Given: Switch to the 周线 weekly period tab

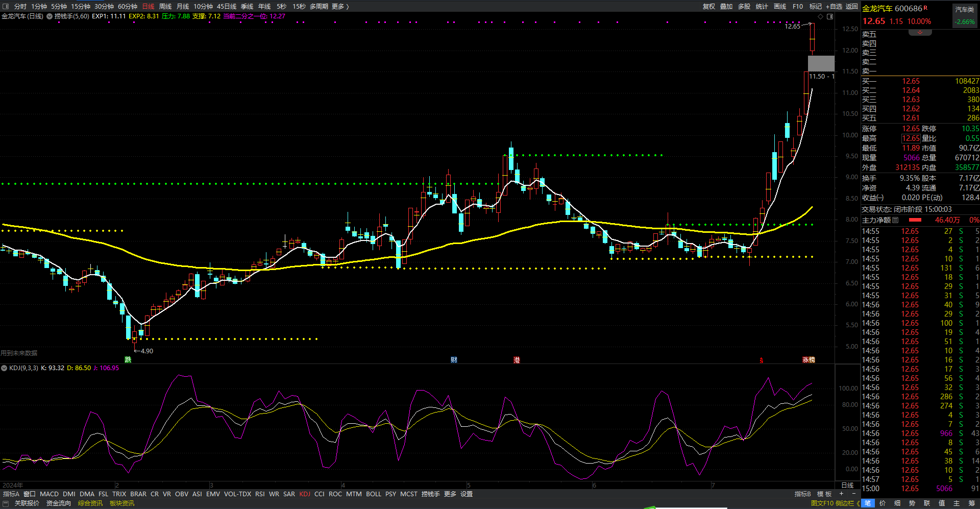Looking at the screenshot, I should pyautogui.click(x=165, y=7).
